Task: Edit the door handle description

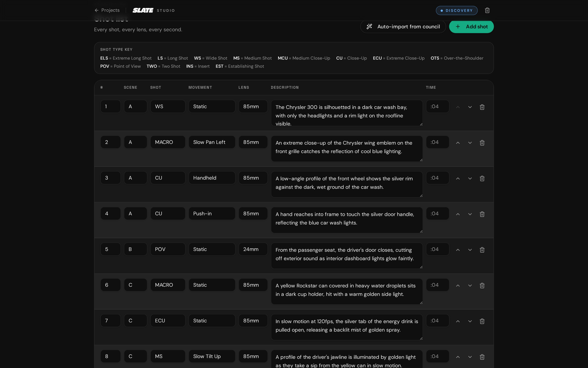Action: pyautogui.click(x=347, y=220)
